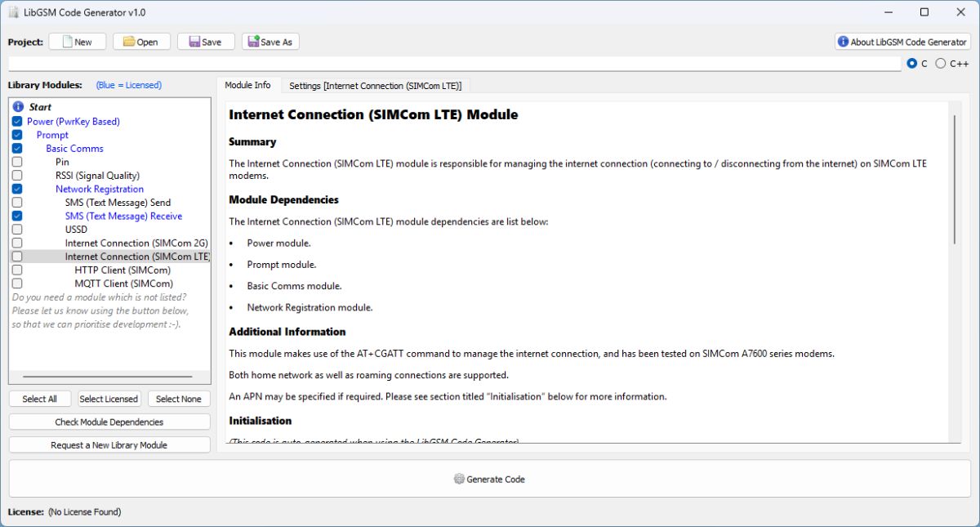Select SMS (Text Message) Send label
Image resolution: width=980 pixels, height=527 pixels.
[118, 203]
